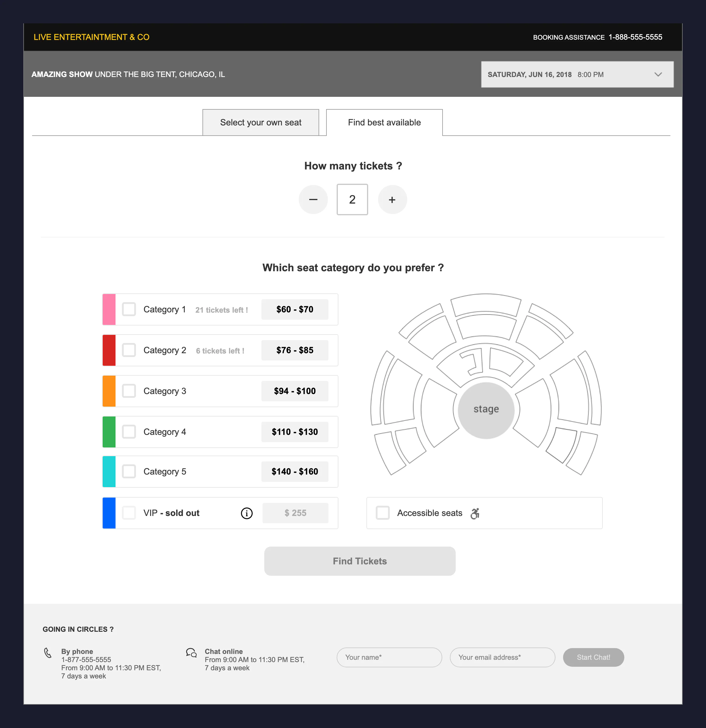
Task: Click the green Category 4 color swatch
Action: coord(109,432)
